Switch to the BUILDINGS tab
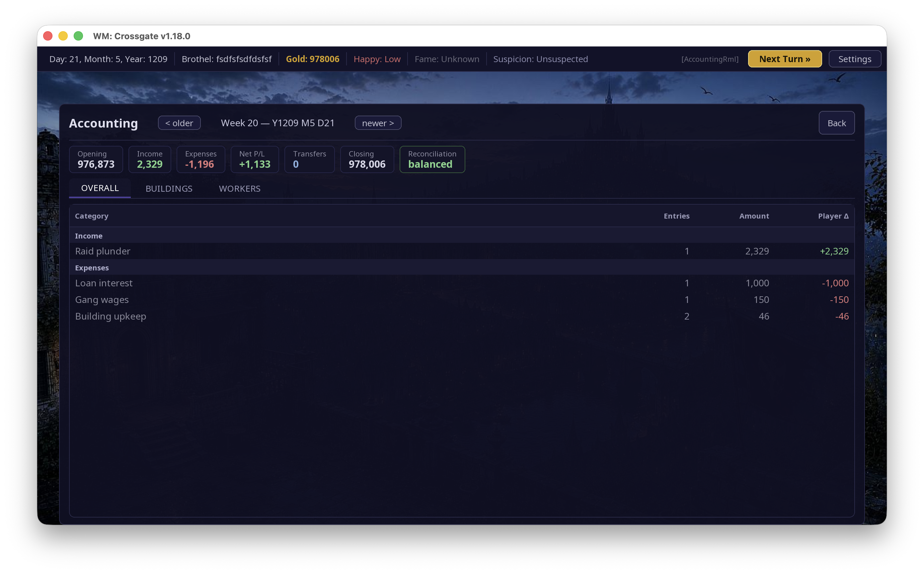 [x=169, y=188]
